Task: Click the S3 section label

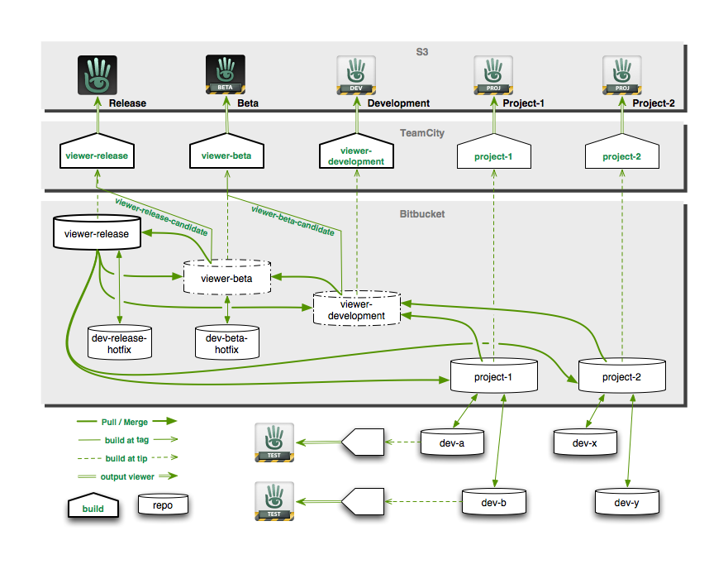Action: 422,51
